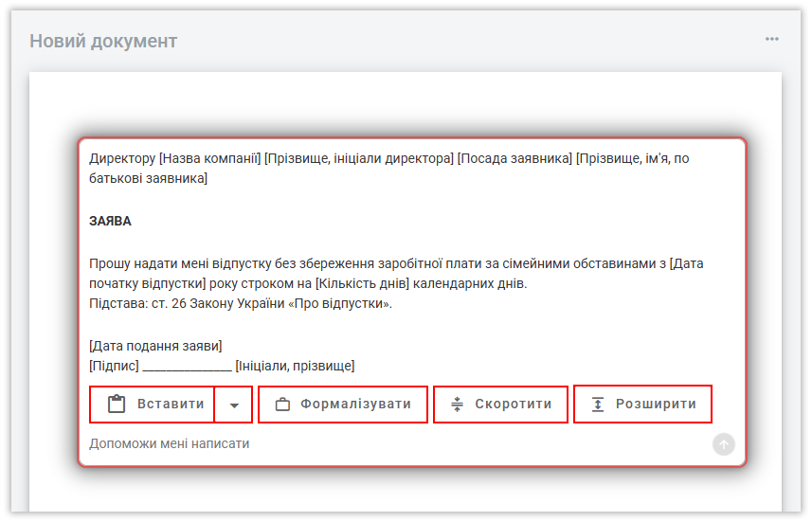
Task: Click the [Ініціали, прізвище] placeholder
Action: coord(295,366)
